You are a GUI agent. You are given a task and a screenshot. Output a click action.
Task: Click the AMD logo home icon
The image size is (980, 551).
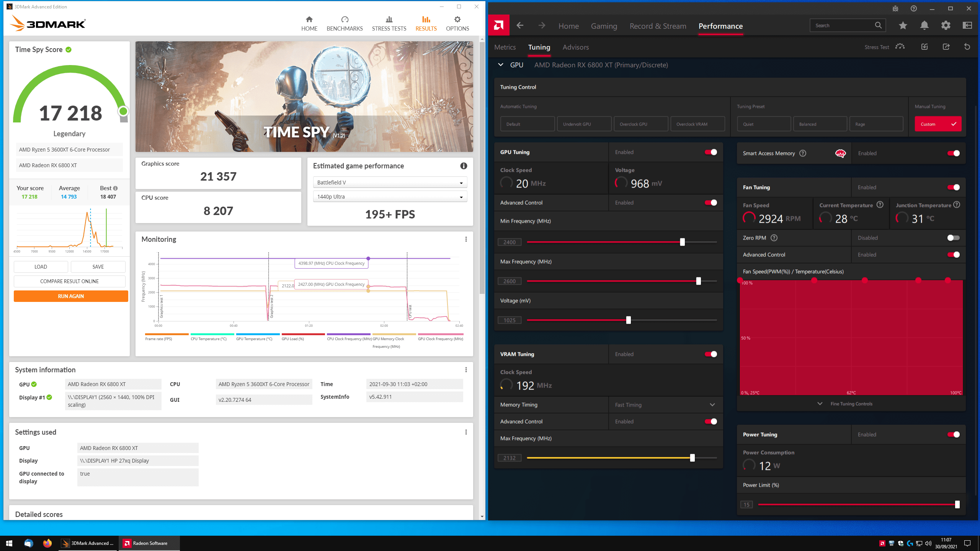coord(499,26)
